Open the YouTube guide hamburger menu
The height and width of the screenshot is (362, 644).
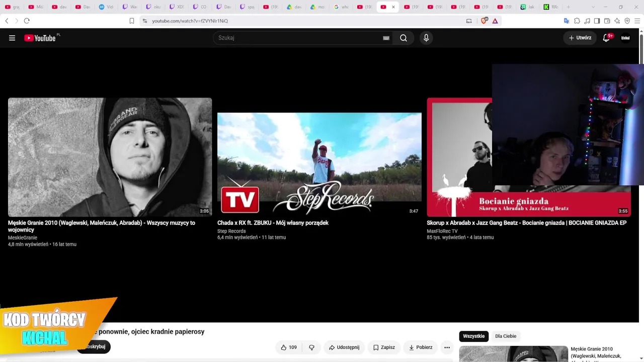[12, 38]
